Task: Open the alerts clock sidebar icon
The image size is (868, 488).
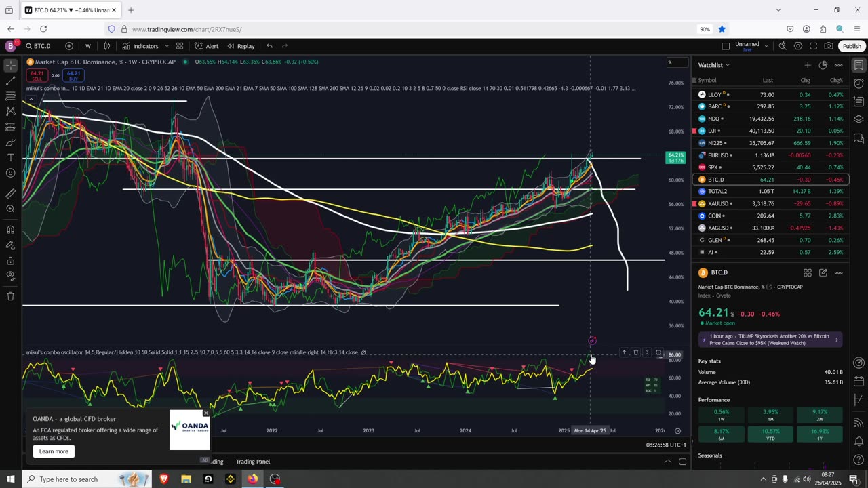Action: tap(859, 83)
